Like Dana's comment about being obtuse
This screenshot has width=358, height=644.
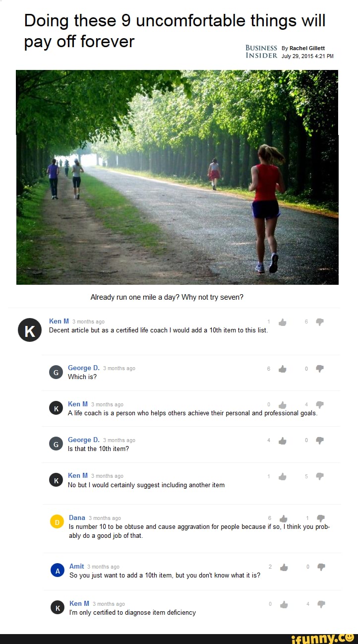click(284, 518)
